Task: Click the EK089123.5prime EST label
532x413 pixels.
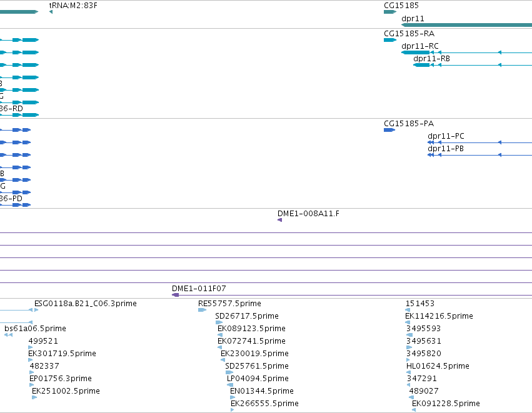Action: [x=251, y=329]
